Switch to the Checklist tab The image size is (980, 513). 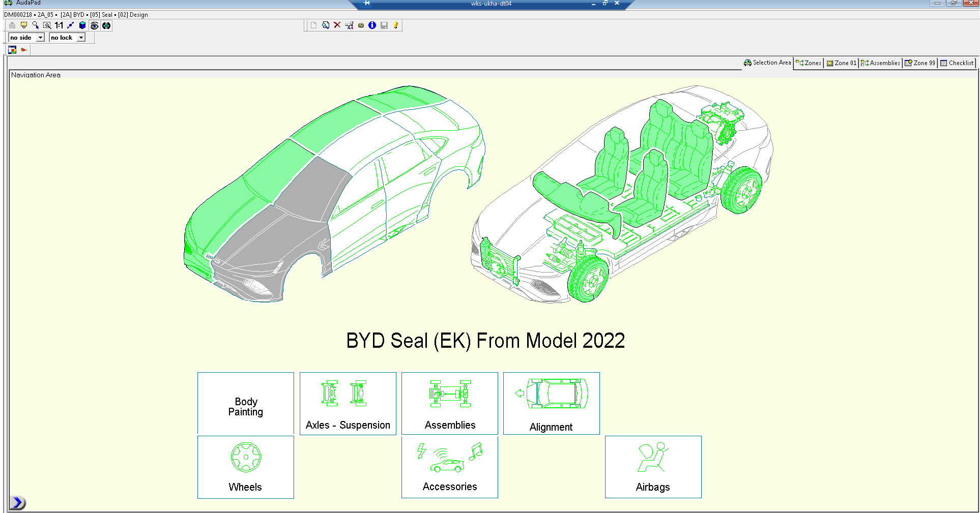pyautogui.click(x=957, y=63)
